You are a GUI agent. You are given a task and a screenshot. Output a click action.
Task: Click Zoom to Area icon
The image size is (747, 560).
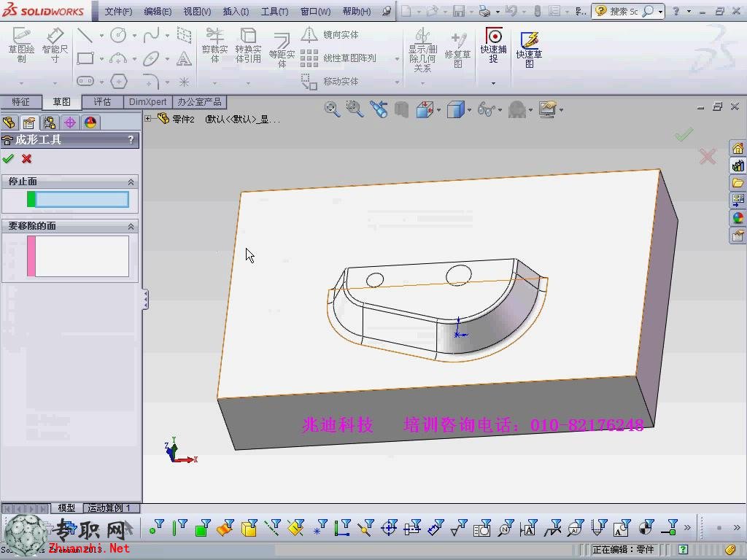355,109
